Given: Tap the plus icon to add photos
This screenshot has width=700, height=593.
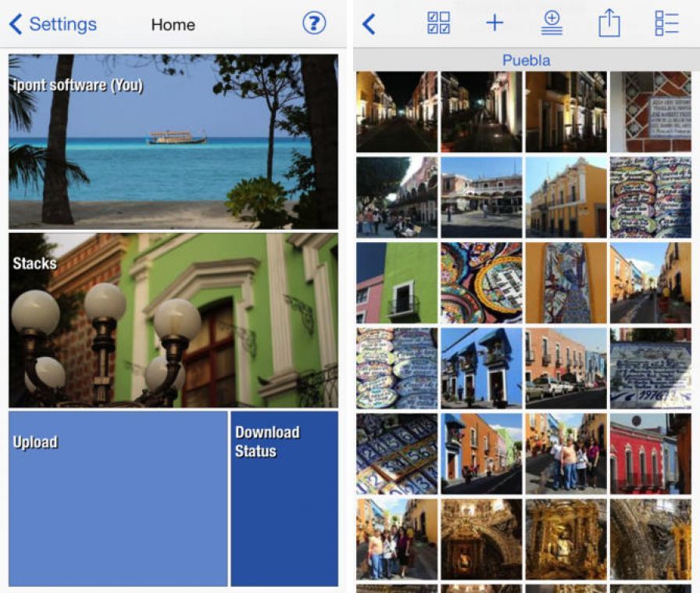Looking at the screenshot, I should (495, 23).
